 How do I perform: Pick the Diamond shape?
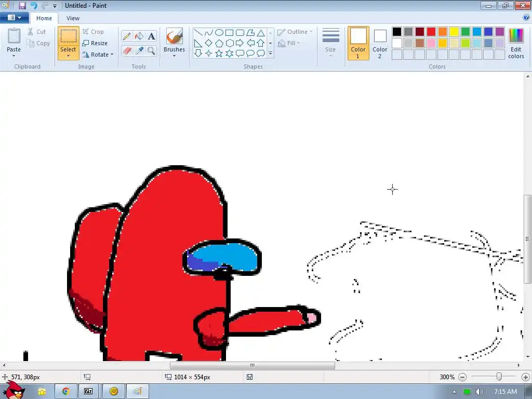click(x=209, y=43)
